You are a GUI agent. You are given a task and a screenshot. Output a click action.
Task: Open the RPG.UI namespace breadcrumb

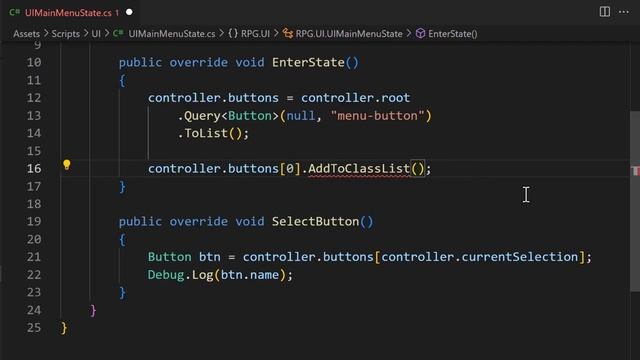pyautogui.click(x=255, y=34)
